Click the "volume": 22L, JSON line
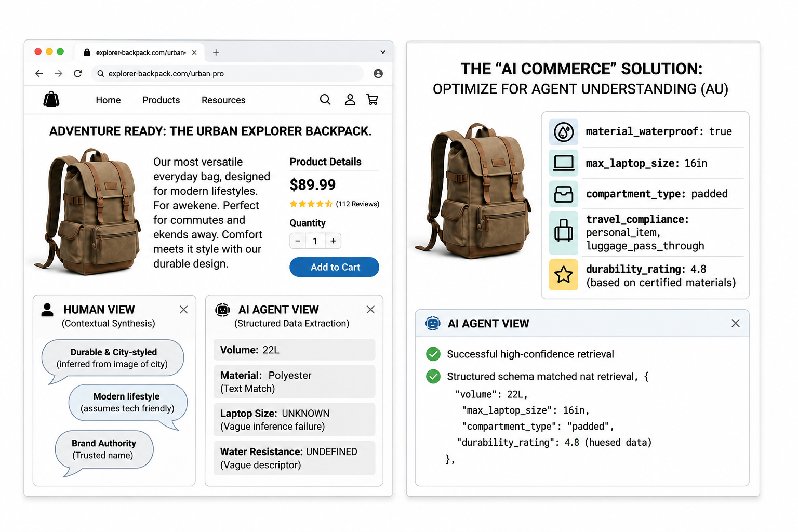Viewport: 798px width, 532px height. point(491,394)
